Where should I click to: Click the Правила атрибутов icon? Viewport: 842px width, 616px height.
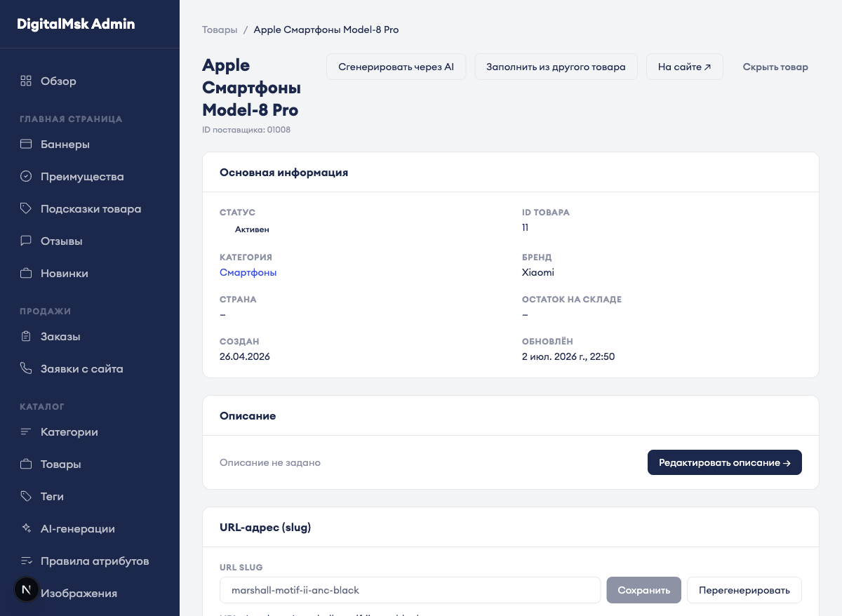coord(26,561)
